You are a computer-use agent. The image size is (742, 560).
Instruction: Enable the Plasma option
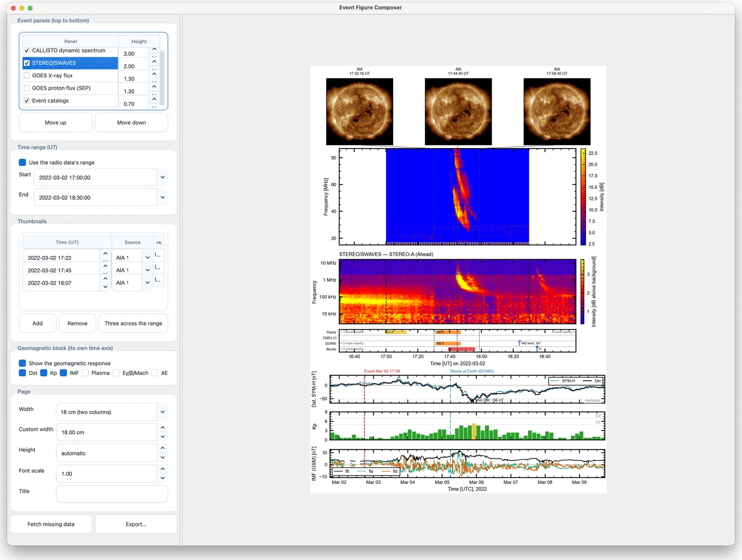[x=85, y=373]
